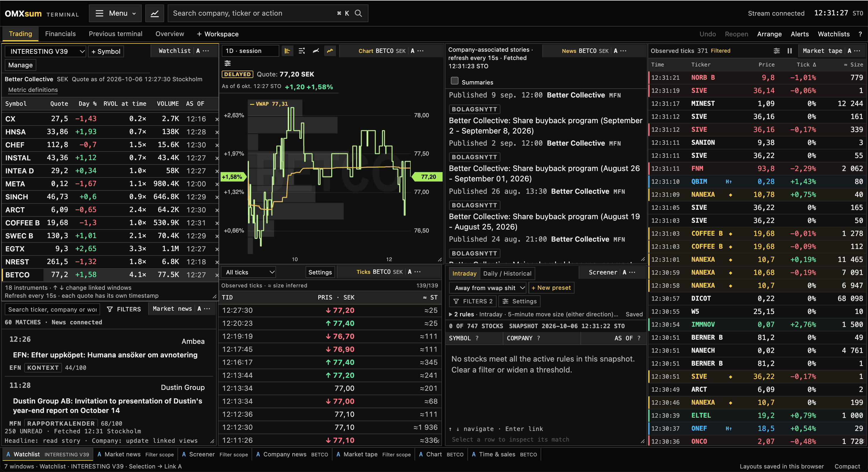The height and width of the screenshot is (472, 868).
Task: Click + New preset in Screener
Action: pos(551,288)
